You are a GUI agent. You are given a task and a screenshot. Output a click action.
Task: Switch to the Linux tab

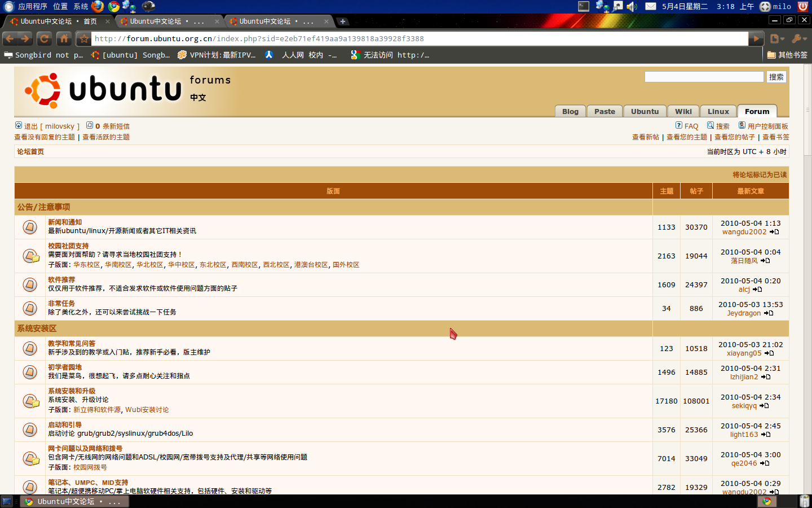[718, 111]
